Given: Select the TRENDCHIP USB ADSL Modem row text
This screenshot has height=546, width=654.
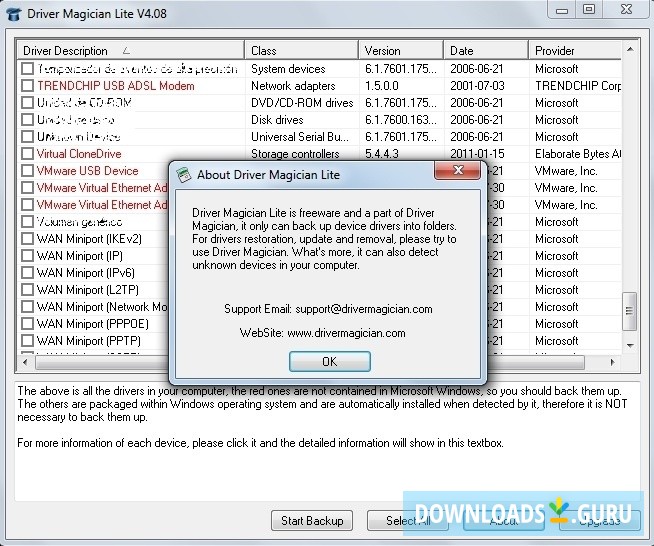Looking at the screenshot, I should (116, 86).
